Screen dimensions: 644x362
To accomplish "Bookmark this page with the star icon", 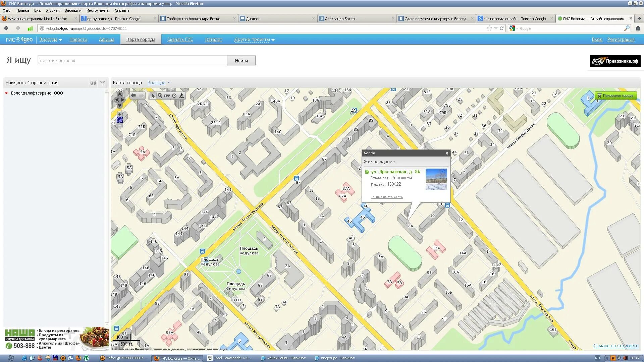I will click(x=489, y=28).
